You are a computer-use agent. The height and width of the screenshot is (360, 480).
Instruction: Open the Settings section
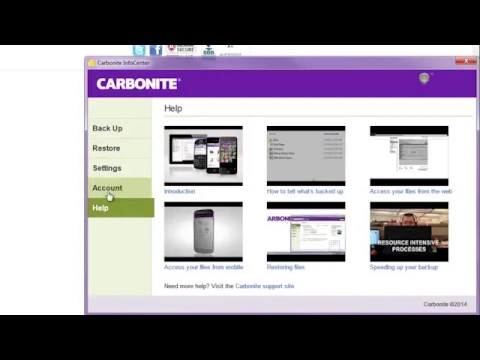point(120,168)
